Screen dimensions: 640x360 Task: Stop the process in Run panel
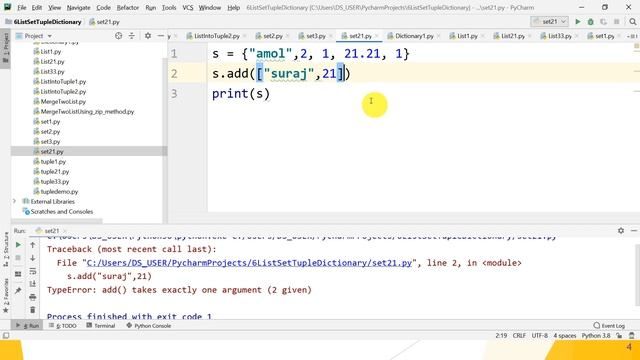tap(18, 258)
